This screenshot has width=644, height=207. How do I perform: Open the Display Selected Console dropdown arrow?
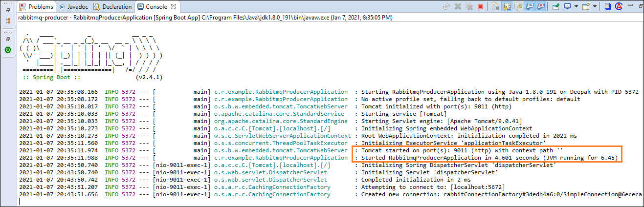[576, 7]
